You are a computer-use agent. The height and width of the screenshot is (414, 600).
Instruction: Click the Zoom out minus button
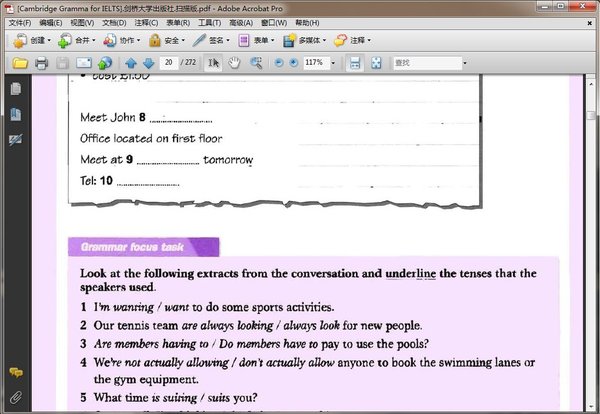pos(279,63)
